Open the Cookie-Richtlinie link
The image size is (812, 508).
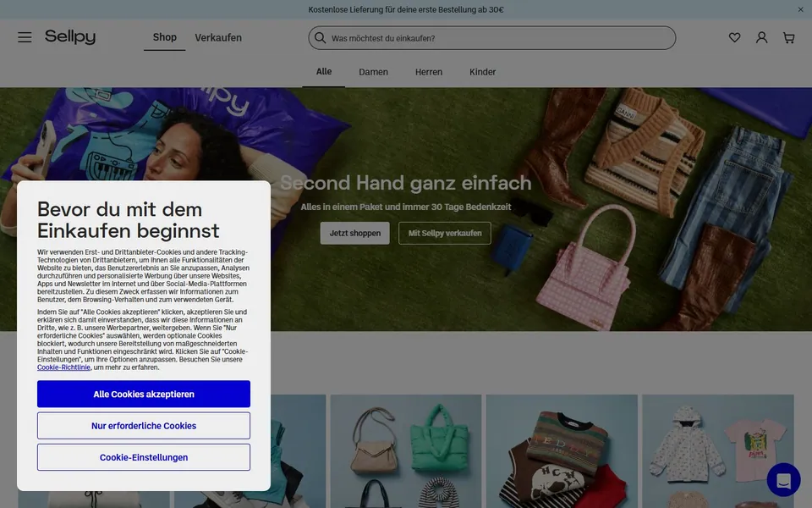63,367
